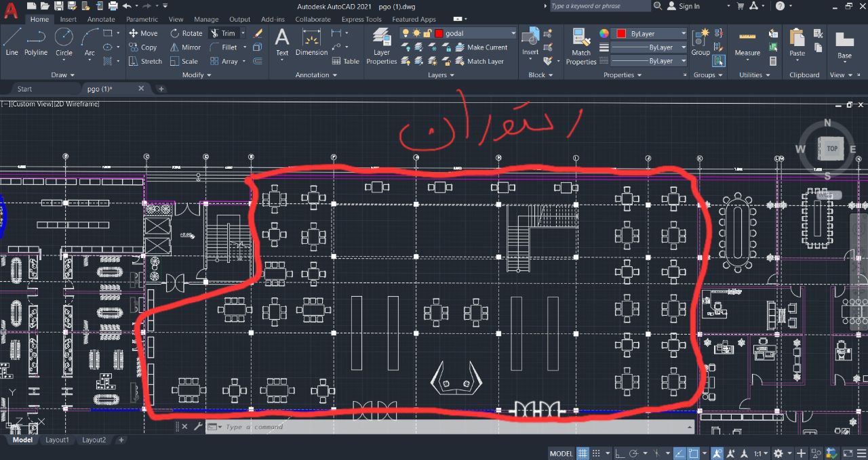The height and width of the screenshot is (460, 868).
Task: Select the Measure utility tool
Action: [747, 43]
